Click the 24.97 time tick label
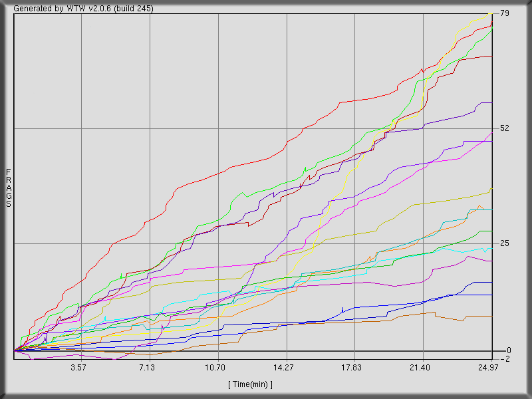This screenshot has width=532, height=399. tap(489, 368)
